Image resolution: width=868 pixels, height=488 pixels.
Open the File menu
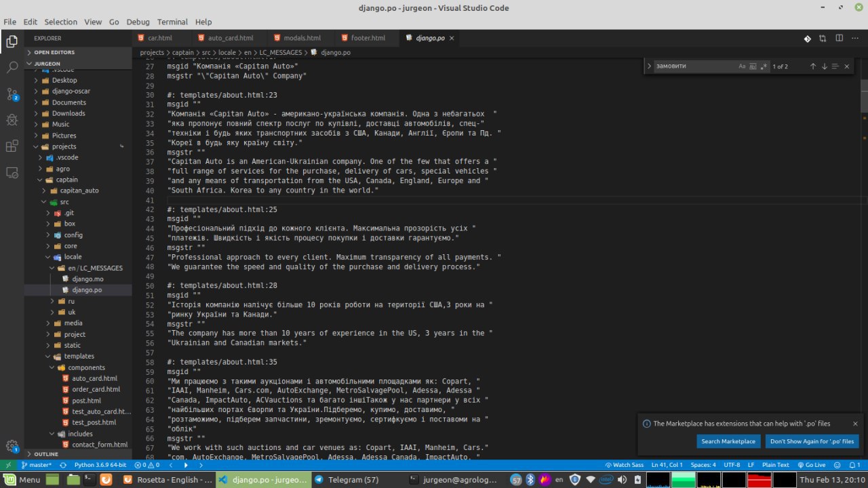point(9,22)
